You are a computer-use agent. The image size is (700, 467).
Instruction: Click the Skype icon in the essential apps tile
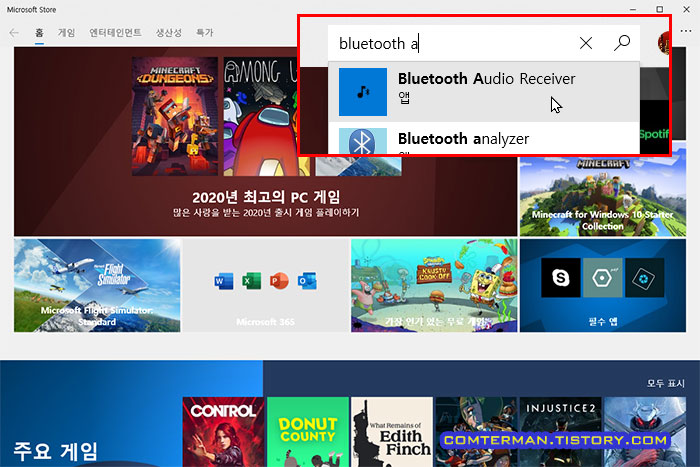tap(561, 278)
